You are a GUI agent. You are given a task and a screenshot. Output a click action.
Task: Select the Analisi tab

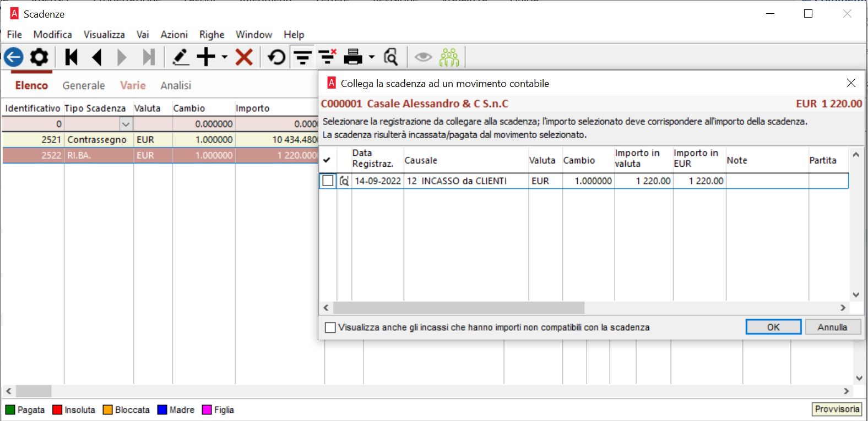176,85
